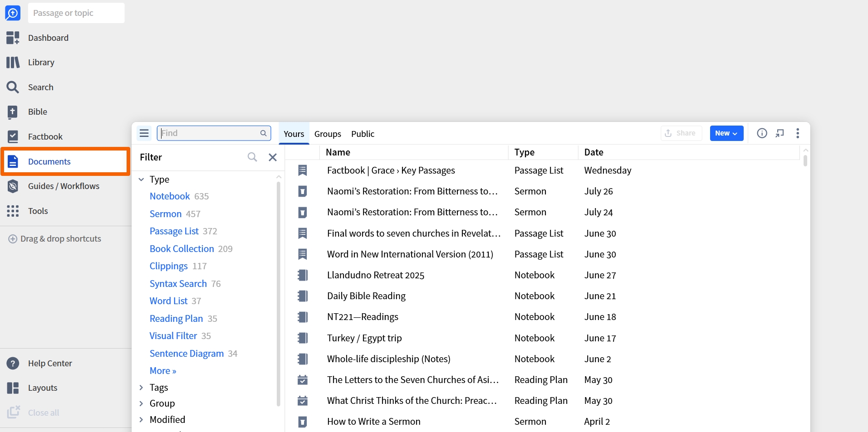Open the Help Center

50,363
